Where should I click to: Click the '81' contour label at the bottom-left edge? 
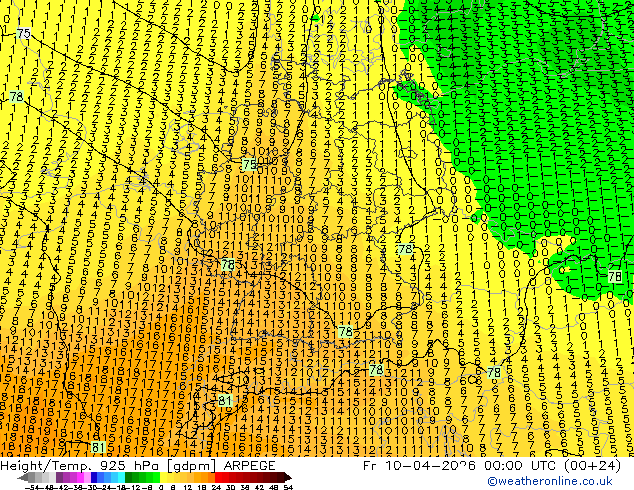tap(98, 447)
